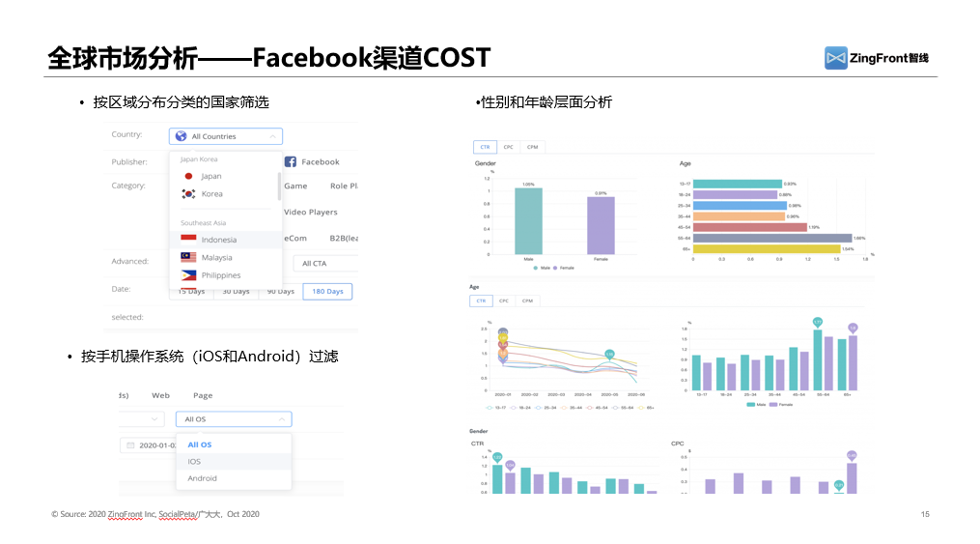Click the Facebook publisher logo icon

tap(290, 162)
